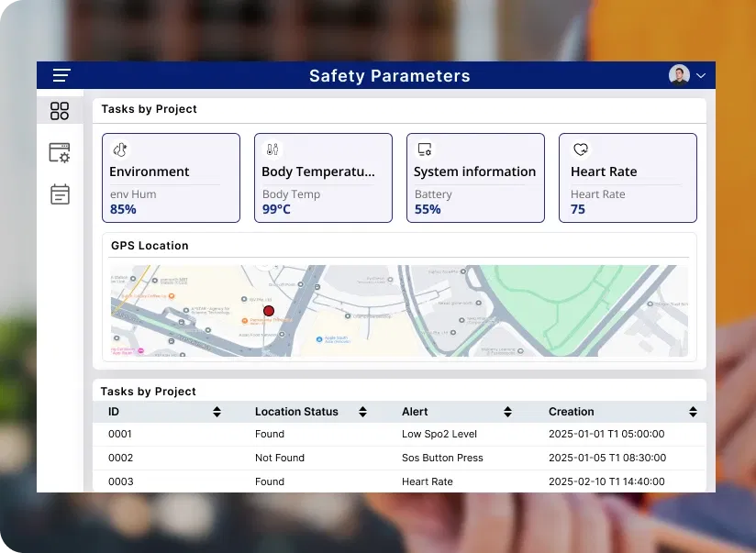Image resolution: width=756 pixels, height=553 pixels.
Task: Click the user profile avatar
Action: (679, 75)
